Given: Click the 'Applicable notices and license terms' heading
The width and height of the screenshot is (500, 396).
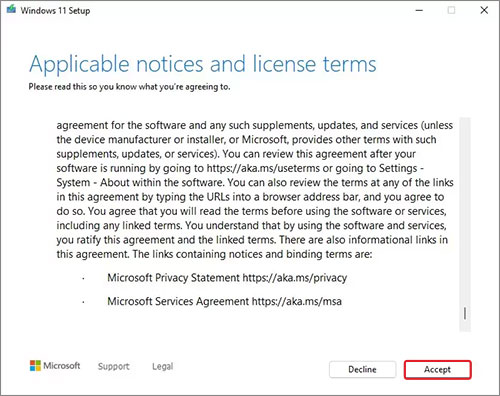Looking at the screenshot, I should click(203, 64).
